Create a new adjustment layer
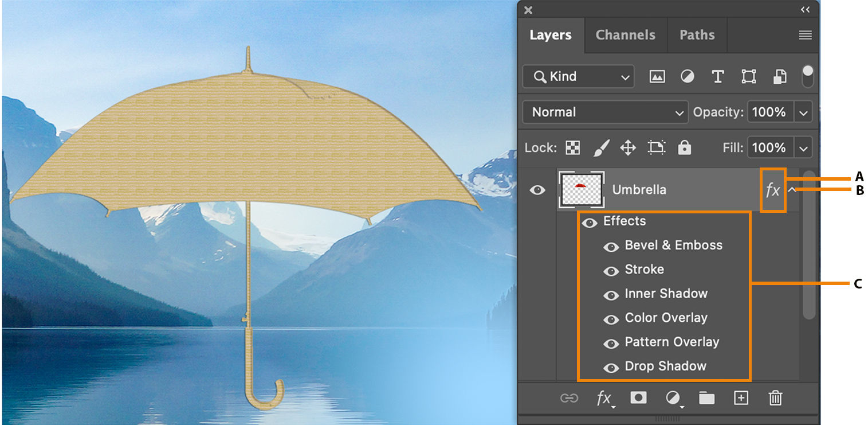868x425 pixels. pos(673,398)
